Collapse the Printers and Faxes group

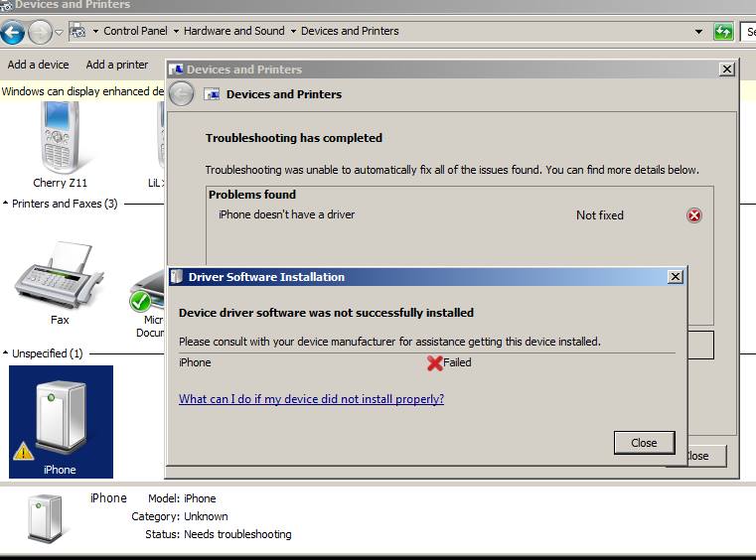click(x=6, y=204)
